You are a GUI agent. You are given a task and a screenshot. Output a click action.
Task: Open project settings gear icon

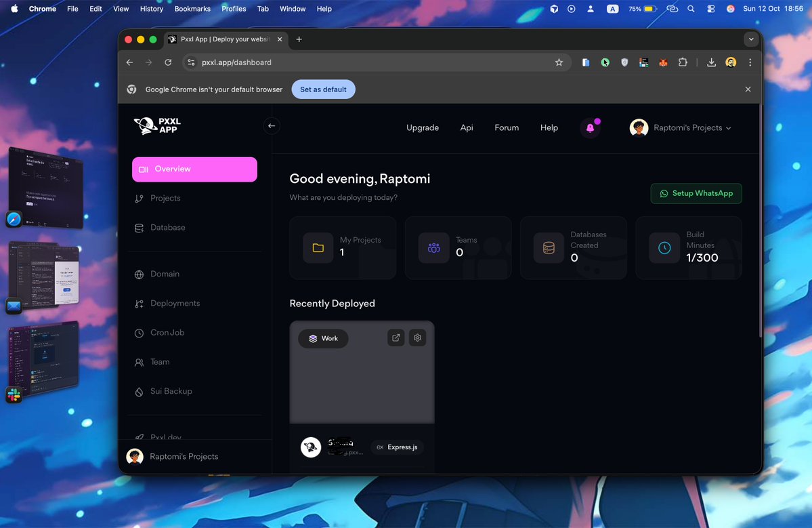click(x=417, y=338)
